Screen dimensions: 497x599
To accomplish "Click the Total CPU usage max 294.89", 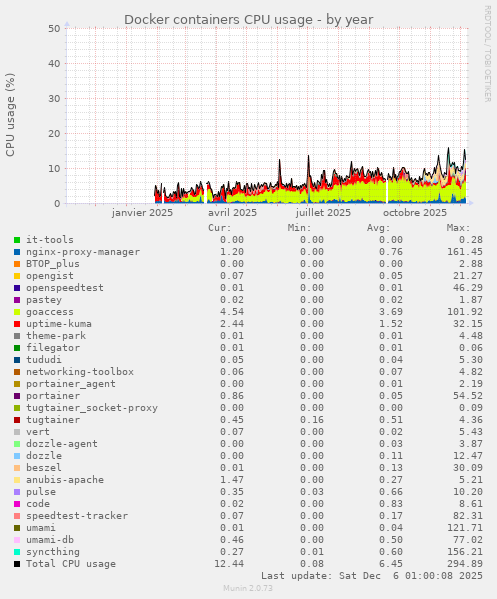I will tap(465, 564).
